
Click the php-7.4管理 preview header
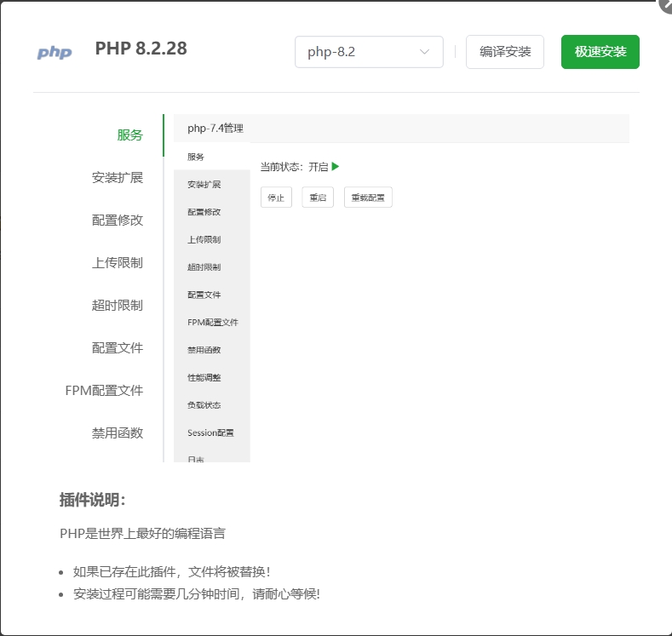[x=215, y=129]
